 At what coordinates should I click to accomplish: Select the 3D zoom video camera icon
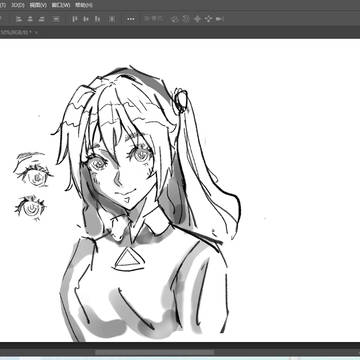[219, 19]
